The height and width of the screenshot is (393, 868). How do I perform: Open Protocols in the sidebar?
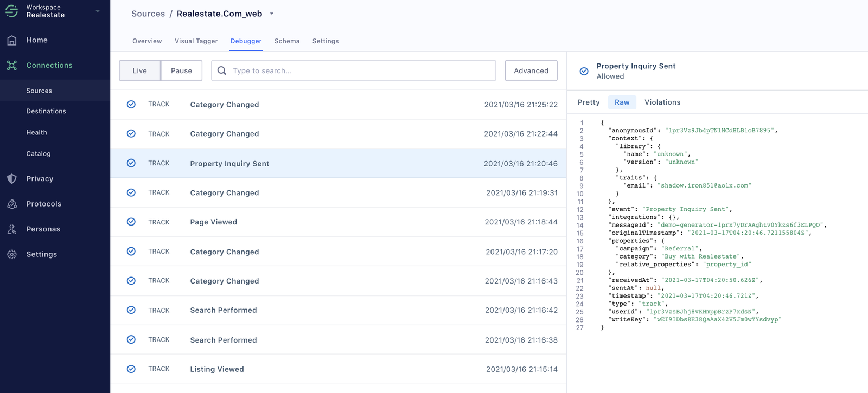click(44, 204)
